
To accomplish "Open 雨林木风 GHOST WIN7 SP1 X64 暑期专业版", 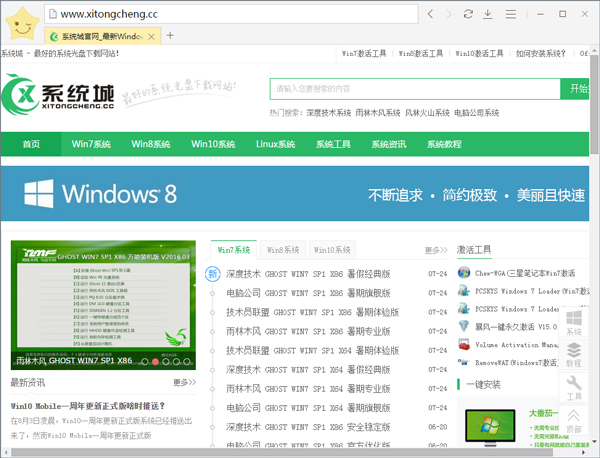I will (x=308, y=389).
